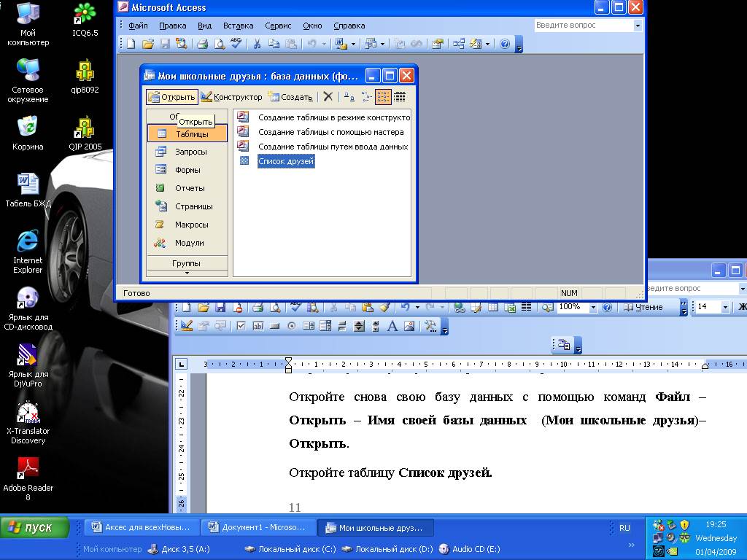The height and width of the screenshot is (560, 747).
Task: Open the Файл menu
Action: coord(138,26)
